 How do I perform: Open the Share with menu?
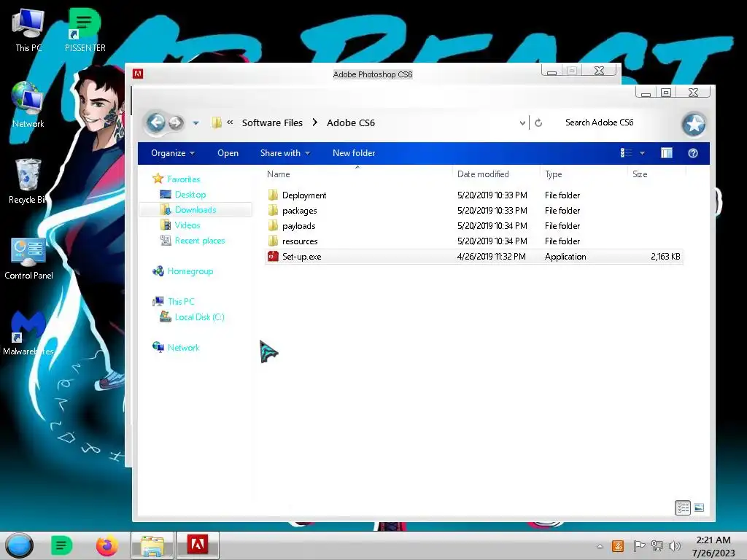[x=285, y=153]
